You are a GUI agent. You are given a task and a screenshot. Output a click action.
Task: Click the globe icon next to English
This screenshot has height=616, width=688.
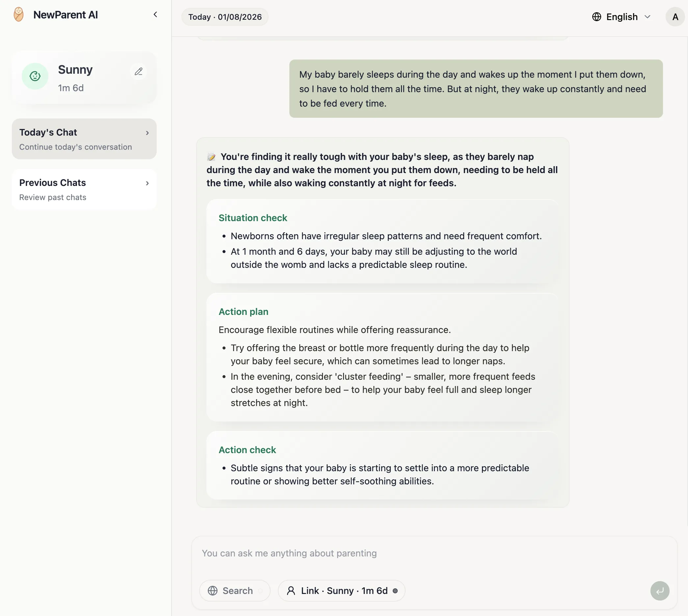pos(596,16)
